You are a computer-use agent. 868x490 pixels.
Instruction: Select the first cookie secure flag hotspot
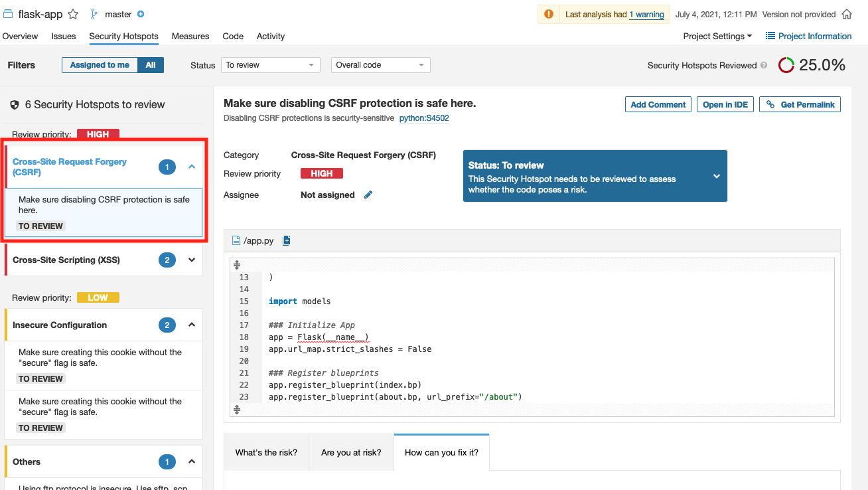[x=104, y=365]
